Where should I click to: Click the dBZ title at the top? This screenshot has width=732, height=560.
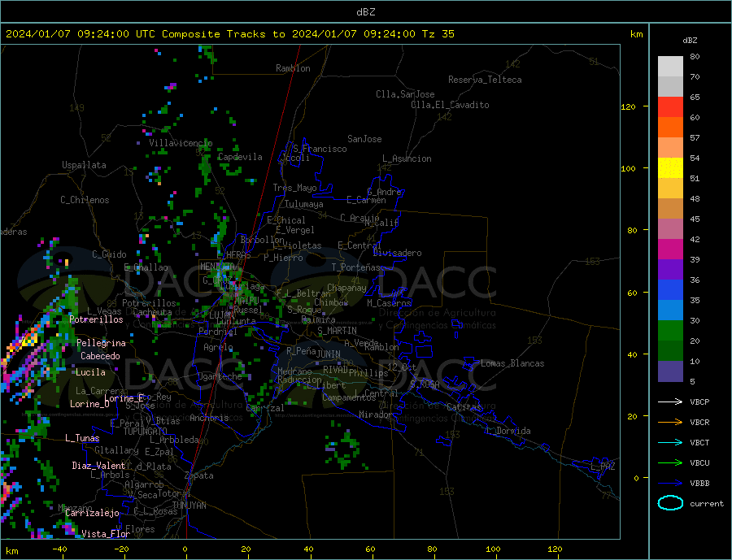click(365, 12)
